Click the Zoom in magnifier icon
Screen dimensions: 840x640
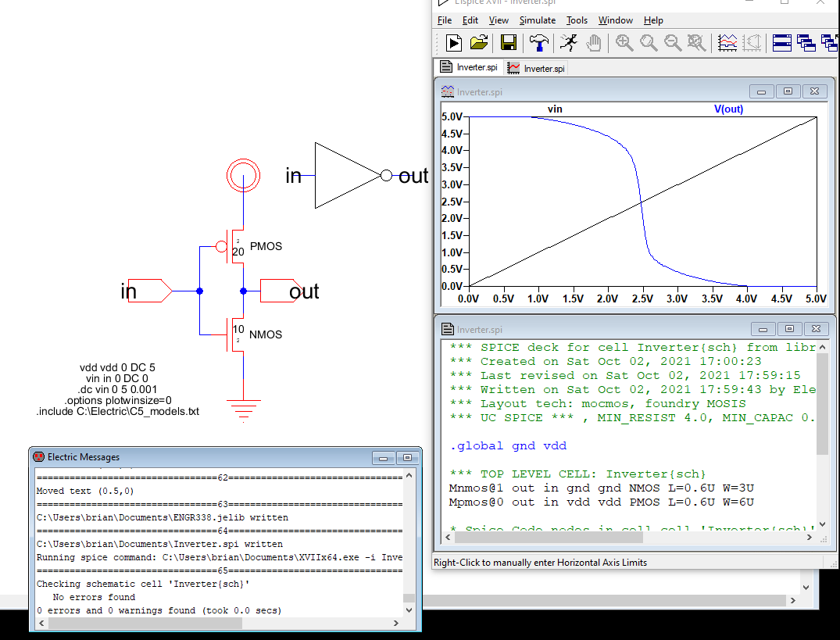pyautogui.click(x=624, y=43)
